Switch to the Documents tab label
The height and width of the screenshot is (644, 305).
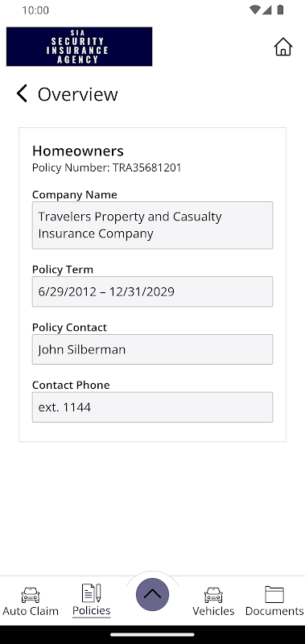point(274,611)
